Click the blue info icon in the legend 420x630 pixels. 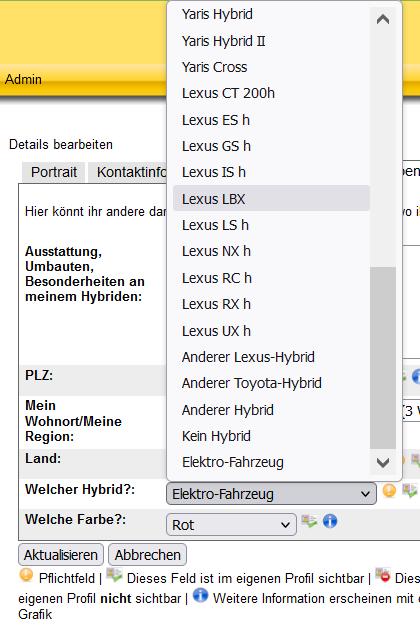[x=201, y=595]
